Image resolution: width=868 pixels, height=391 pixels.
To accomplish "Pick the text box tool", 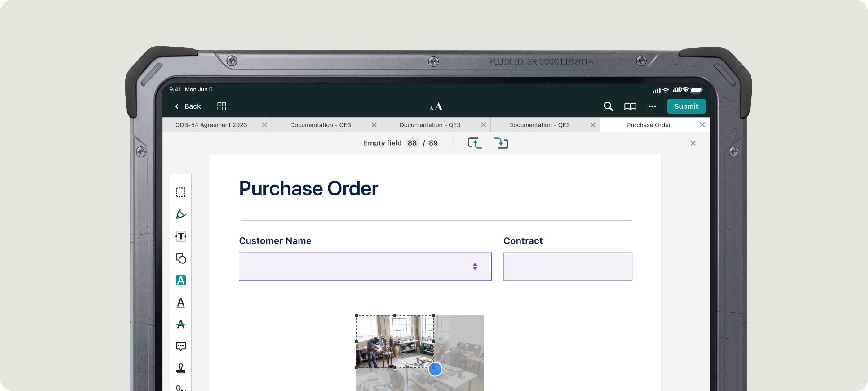I will coord(181,236).
